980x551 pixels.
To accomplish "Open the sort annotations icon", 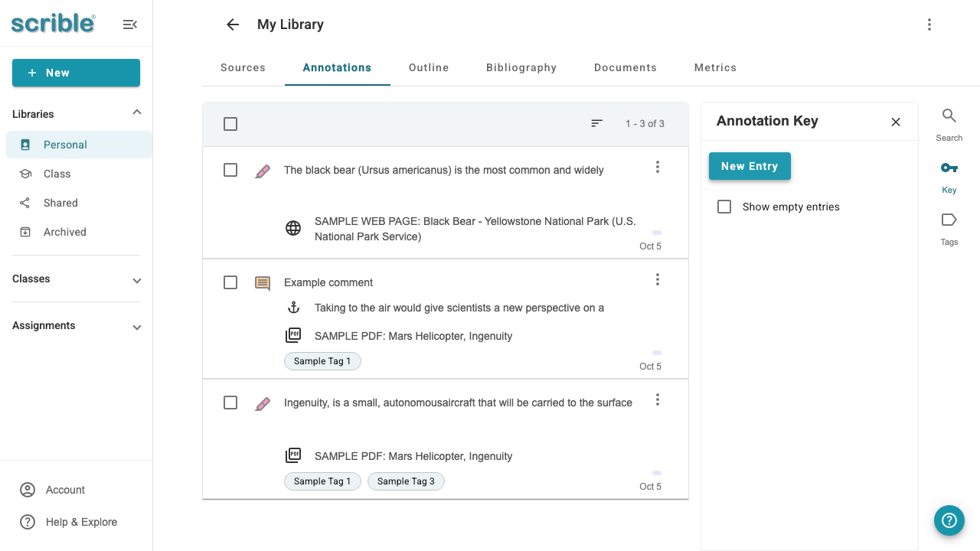I will [x=597, y=123].
